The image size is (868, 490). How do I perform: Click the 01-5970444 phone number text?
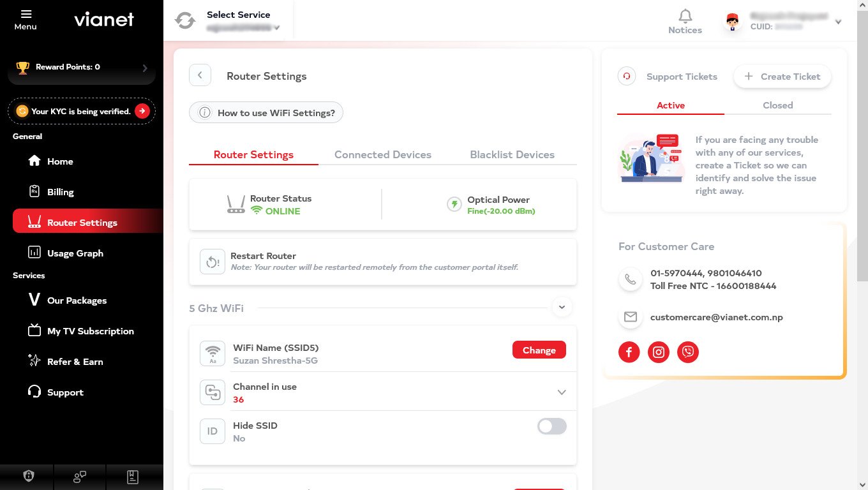click(x=676, y=273)
